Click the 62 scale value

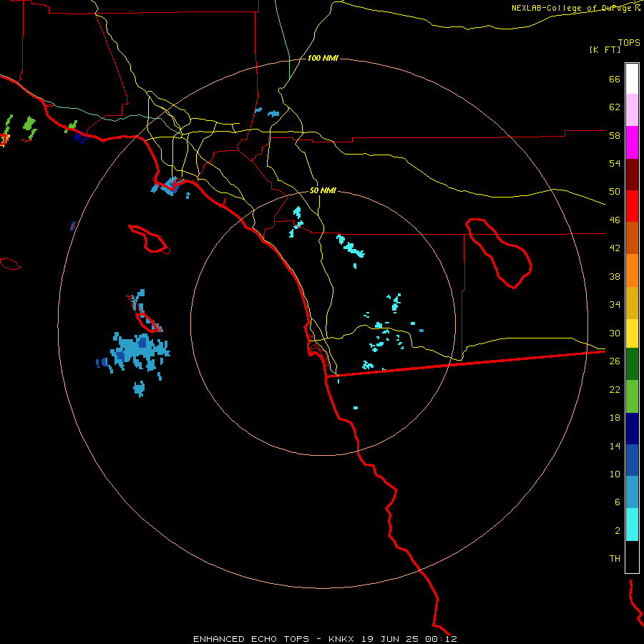(x=615, y=107)
